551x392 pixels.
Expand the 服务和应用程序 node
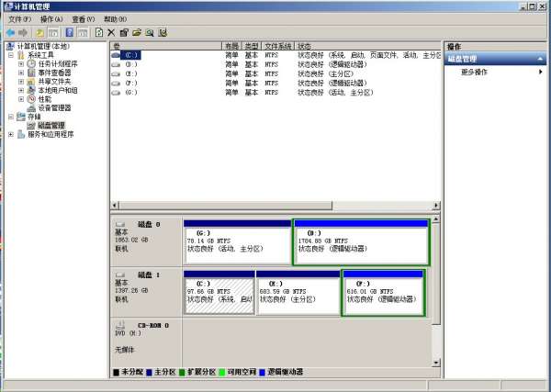pyautogui.click(x=11, y=134)
